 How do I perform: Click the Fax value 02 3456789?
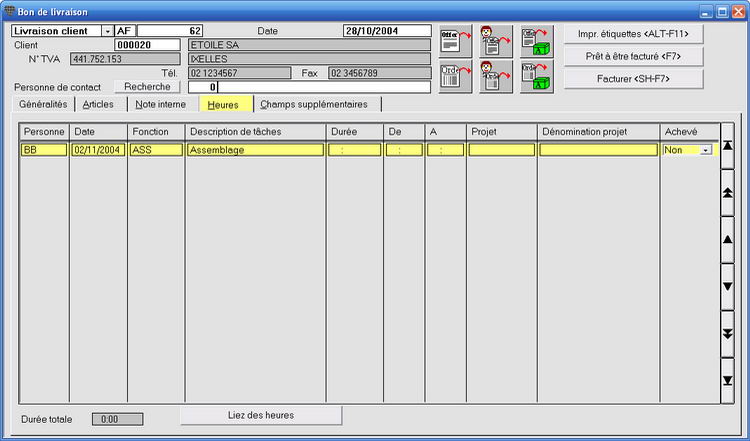coord(380,73)
